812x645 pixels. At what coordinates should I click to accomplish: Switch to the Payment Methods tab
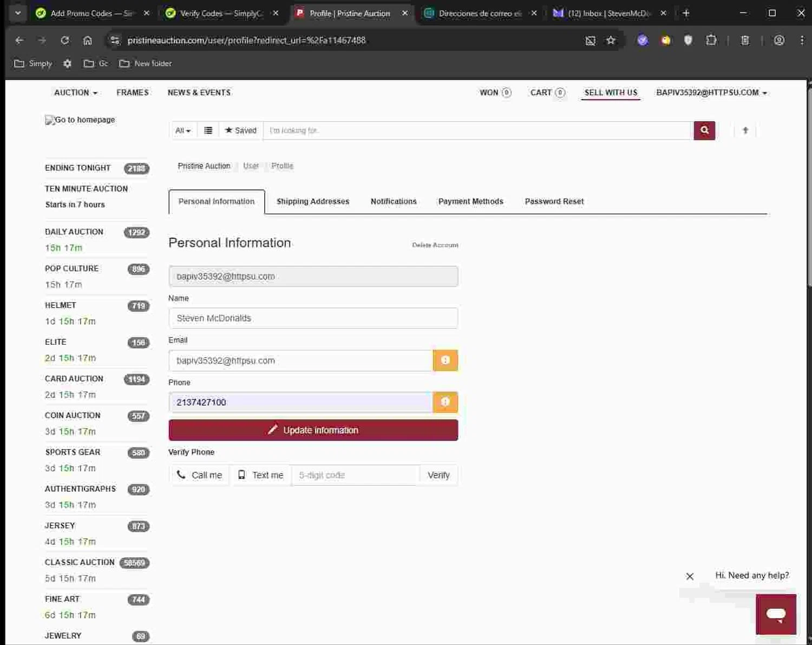point(470,201)
